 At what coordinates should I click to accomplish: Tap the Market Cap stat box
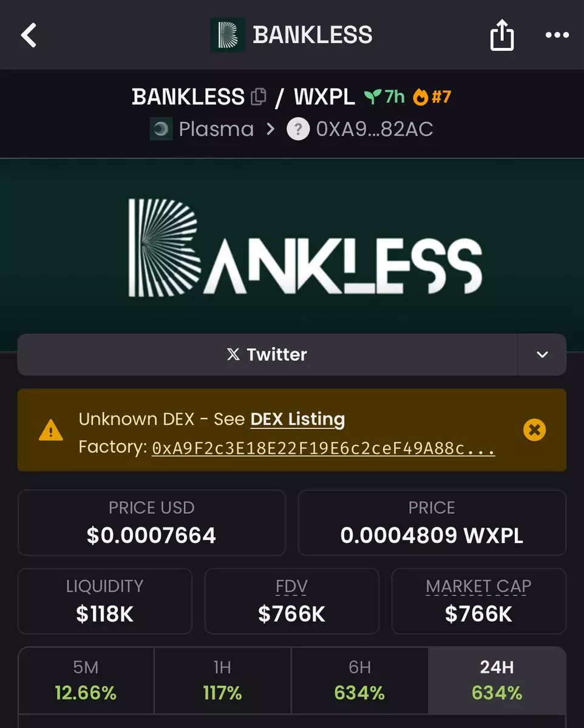point(478,601)
